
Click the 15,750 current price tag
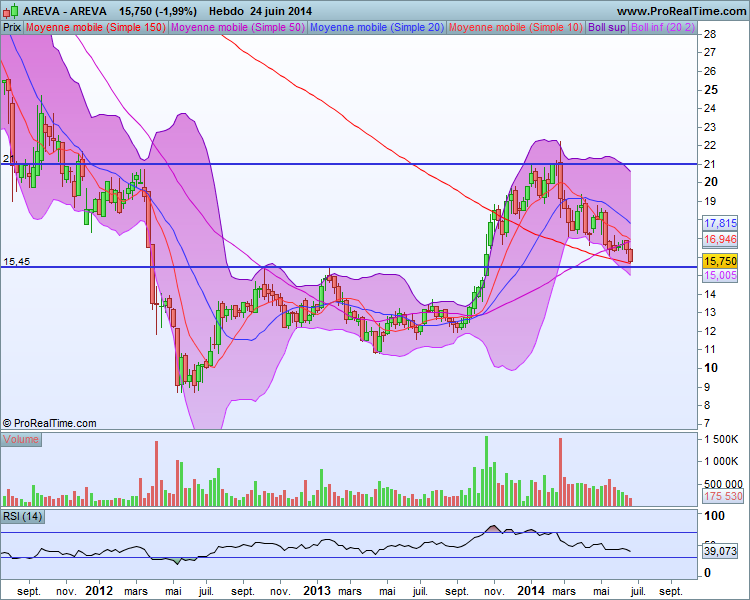click(x=720, y=261)
